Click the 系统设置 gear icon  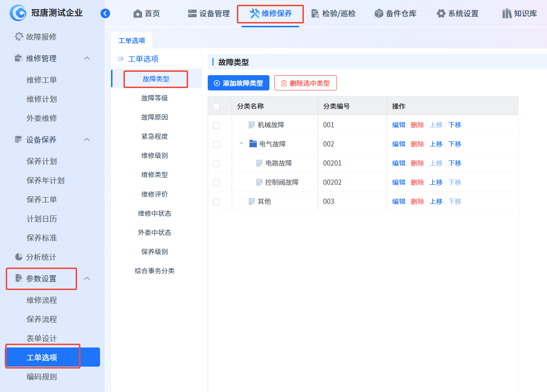441,14
